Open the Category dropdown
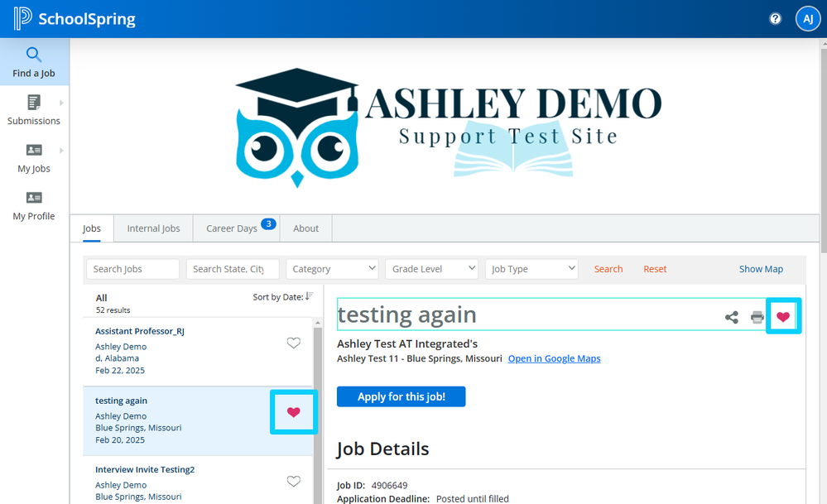The height and width of the screenshot is (504, 827). [x=332, y=268]
